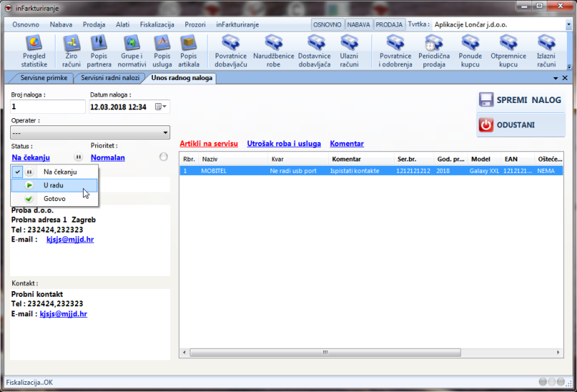Viewport: 577px width, 392px height.
Task: Toggle the PRODAJA toolbar button
Action: click(x=389, y=24)
